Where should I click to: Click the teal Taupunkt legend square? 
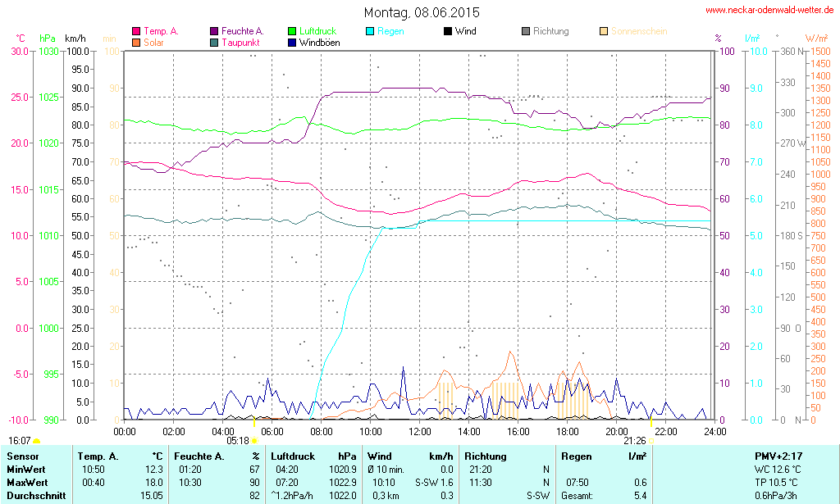tap(214, 42)
